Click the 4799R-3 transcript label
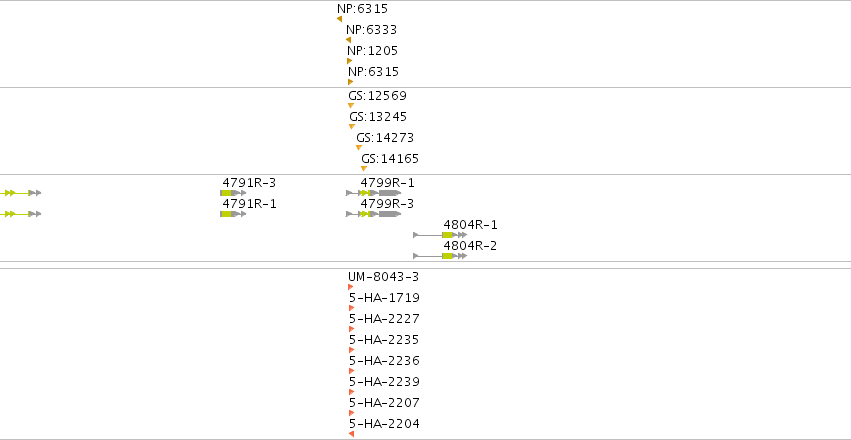 [x=388, y=204]
